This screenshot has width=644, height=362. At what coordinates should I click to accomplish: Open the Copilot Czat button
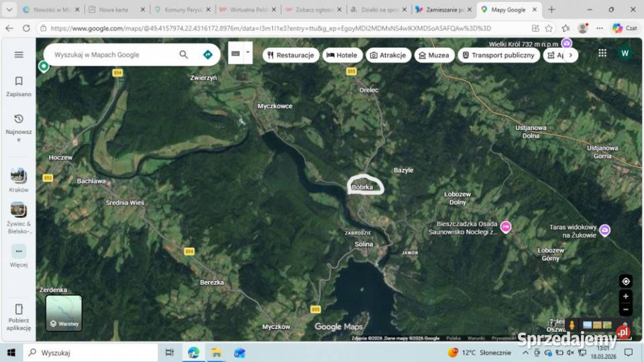(x=625, y=28)
